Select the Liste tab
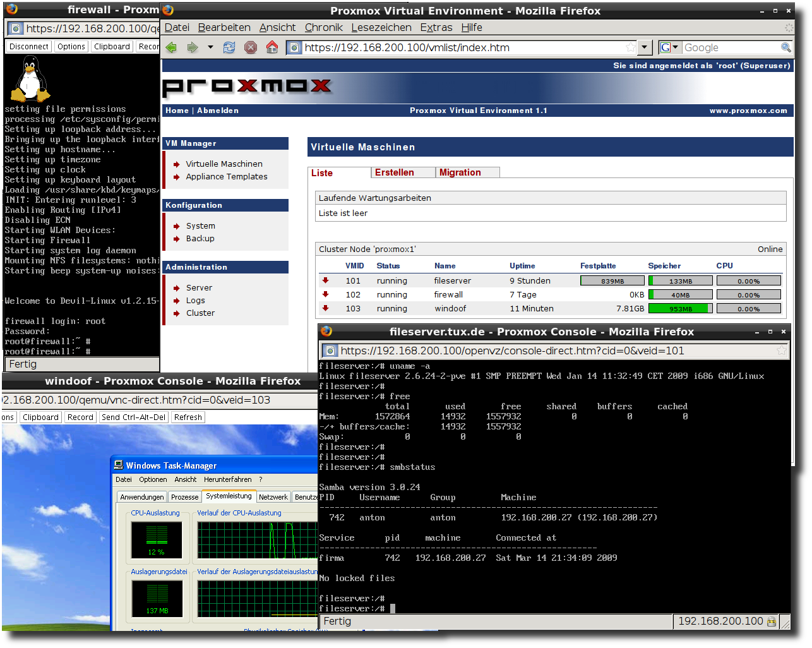 [339, 172]
